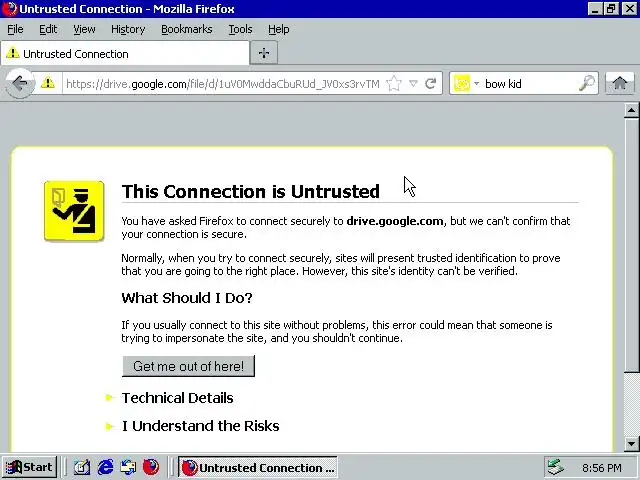Minimize the Firefox window
Viewport: 640px width, 480px height.
tap(595, 9)
